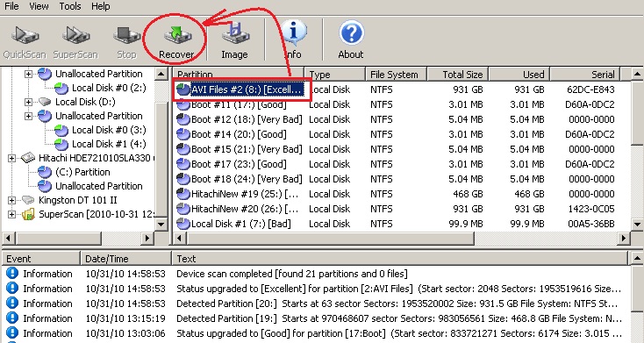This screenshot has height=343, width=644.
Task: Select the (C:) Partition tree item
Action: click(82, 172)
